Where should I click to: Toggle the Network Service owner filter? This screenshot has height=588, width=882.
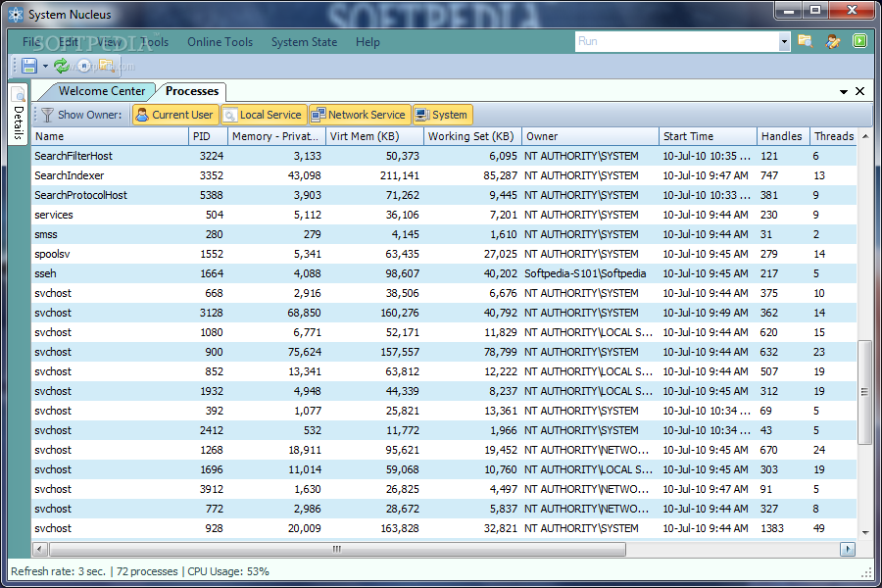pyautogui.click(x=359, y=115)
